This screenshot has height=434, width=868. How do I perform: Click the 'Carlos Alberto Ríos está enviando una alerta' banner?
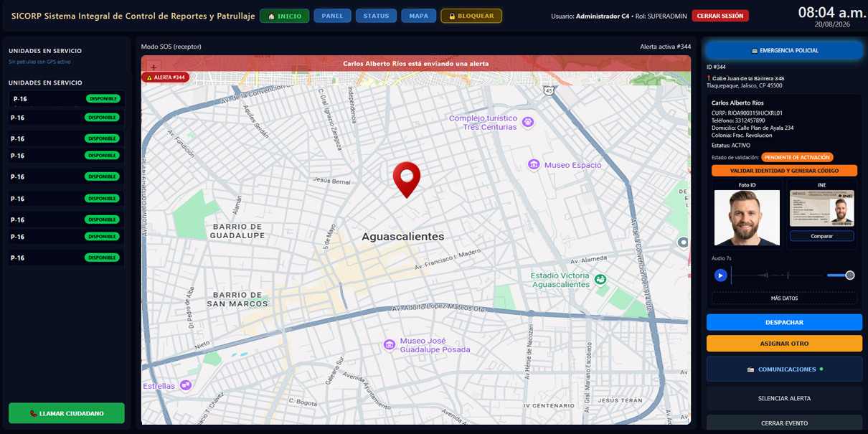(x=416, y=64)
